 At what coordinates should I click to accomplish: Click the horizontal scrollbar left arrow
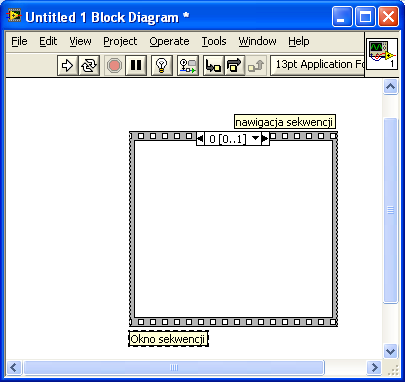[14, 368]
